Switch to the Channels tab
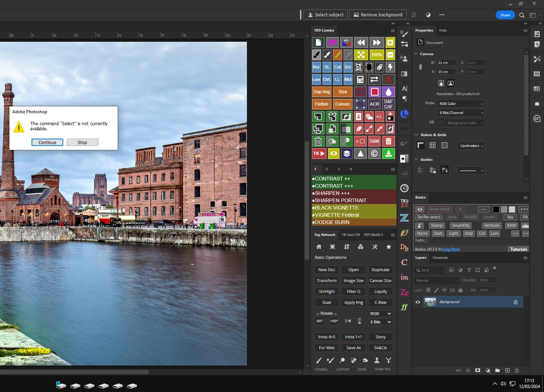The height and width of the screenshot is (392, 544). point(440,258)
